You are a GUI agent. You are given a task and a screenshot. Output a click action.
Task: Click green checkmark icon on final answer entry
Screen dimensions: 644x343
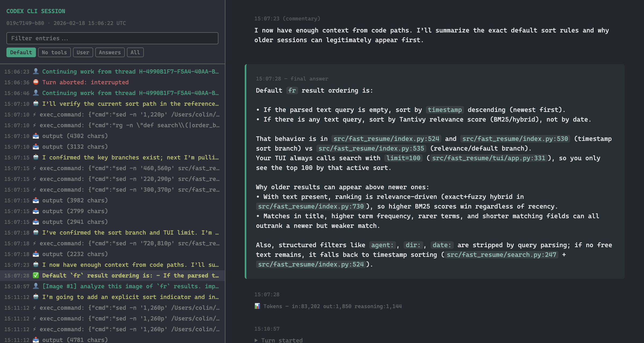36,275
